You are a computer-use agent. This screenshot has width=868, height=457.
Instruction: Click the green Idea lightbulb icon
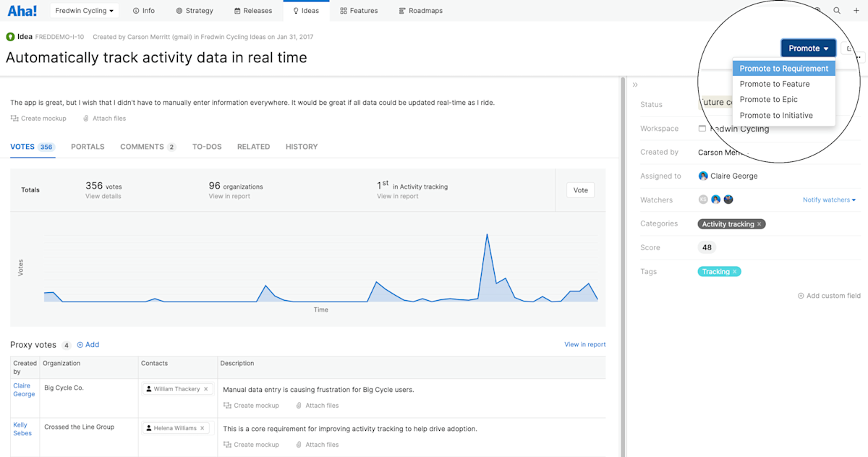[10, 37]
